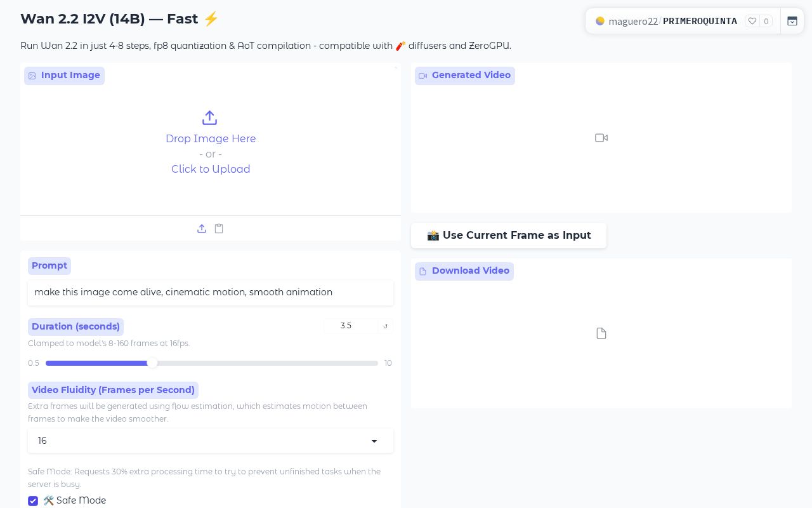Click the duration slider handle
Screen dimensions: 812x508
[x=152, y=363]
